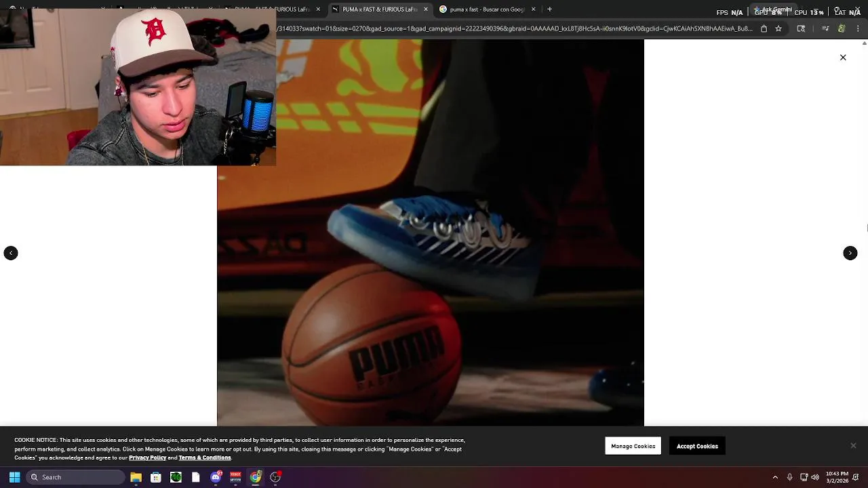Show hidden system tray icons
This screenshot has width=868, height=488.
775,477
